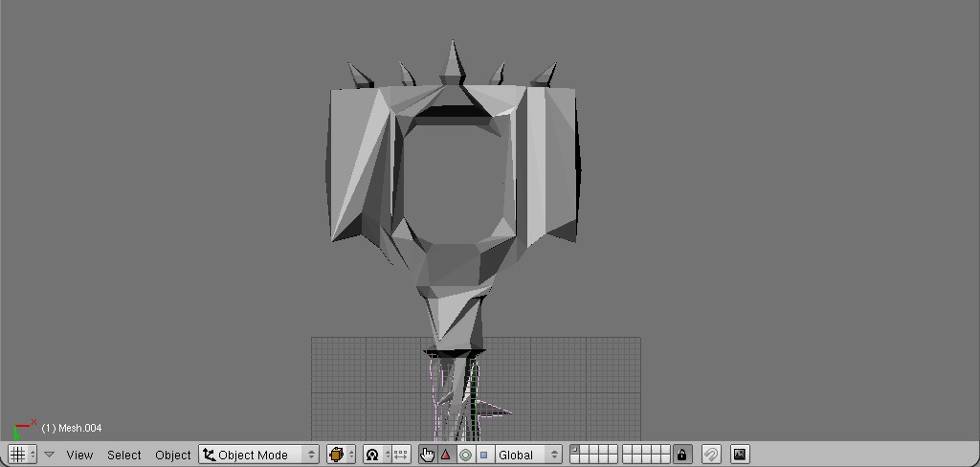980x467 pixels.
Task: Select the translate manipulator triangle icon
Action: (x=445, y=455)
